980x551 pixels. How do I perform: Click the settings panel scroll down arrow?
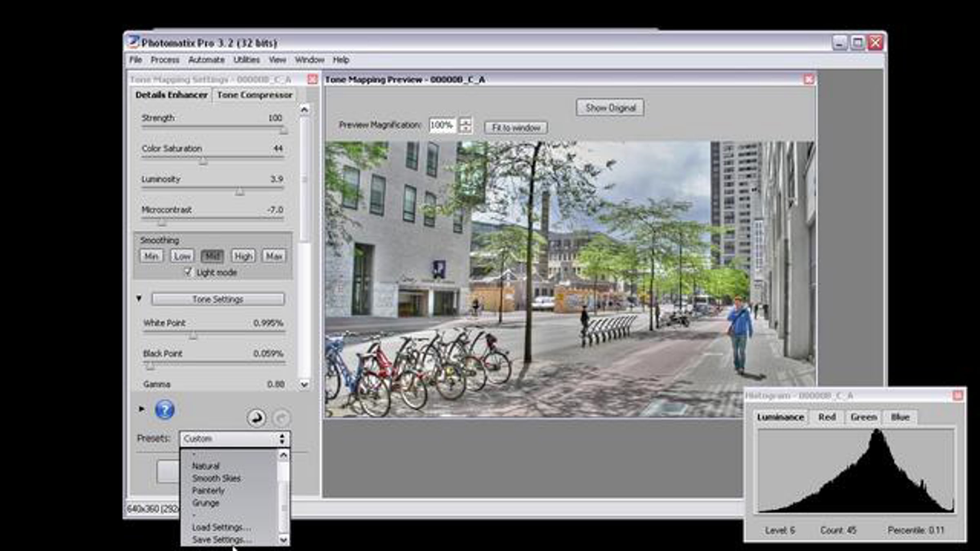[304, 384]
